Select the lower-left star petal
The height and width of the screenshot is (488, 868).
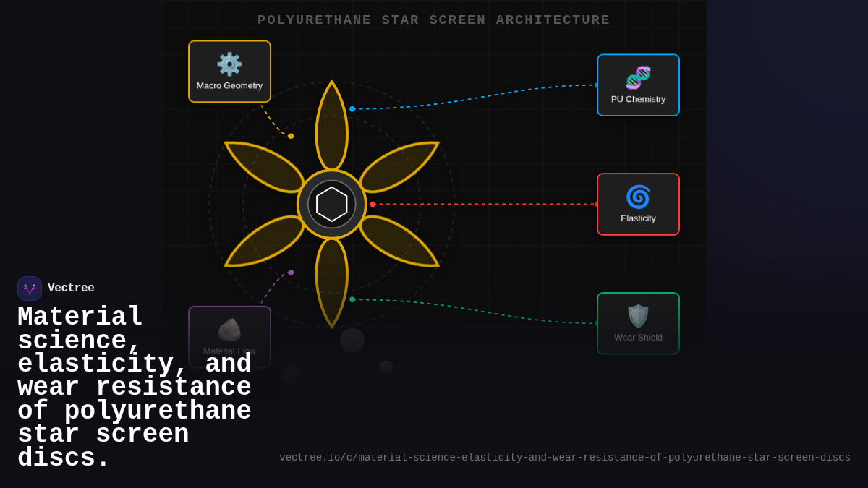point(265,241)
